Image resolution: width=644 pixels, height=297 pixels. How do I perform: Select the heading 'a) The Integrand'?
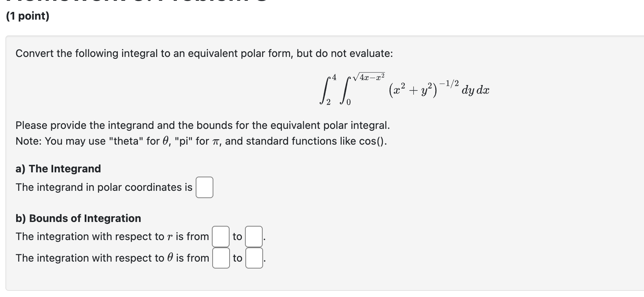(x=58, y=169)
